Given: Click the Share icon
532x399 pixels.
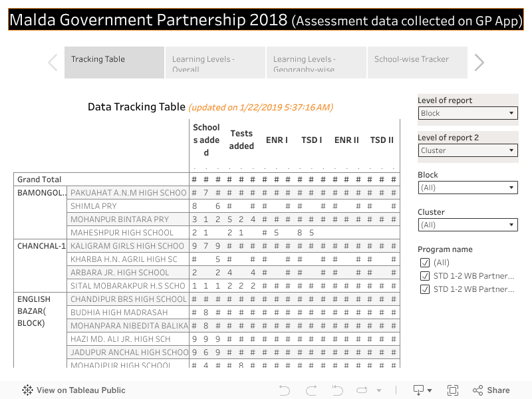Looking at the screenshot, I should point(491,390).
